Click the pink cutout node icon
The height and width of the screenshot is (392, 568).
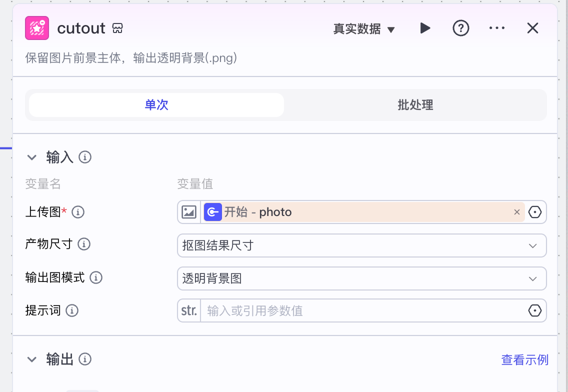pos(38,28)
